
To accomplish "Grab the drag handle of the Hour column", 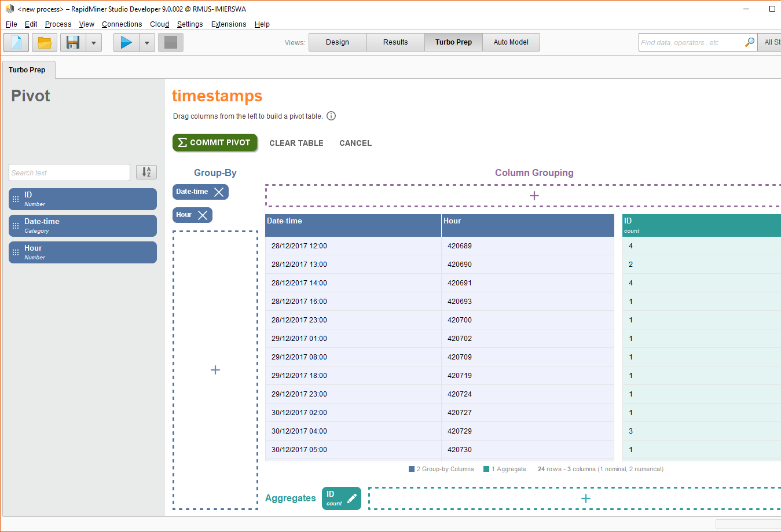I will (16, 252).
